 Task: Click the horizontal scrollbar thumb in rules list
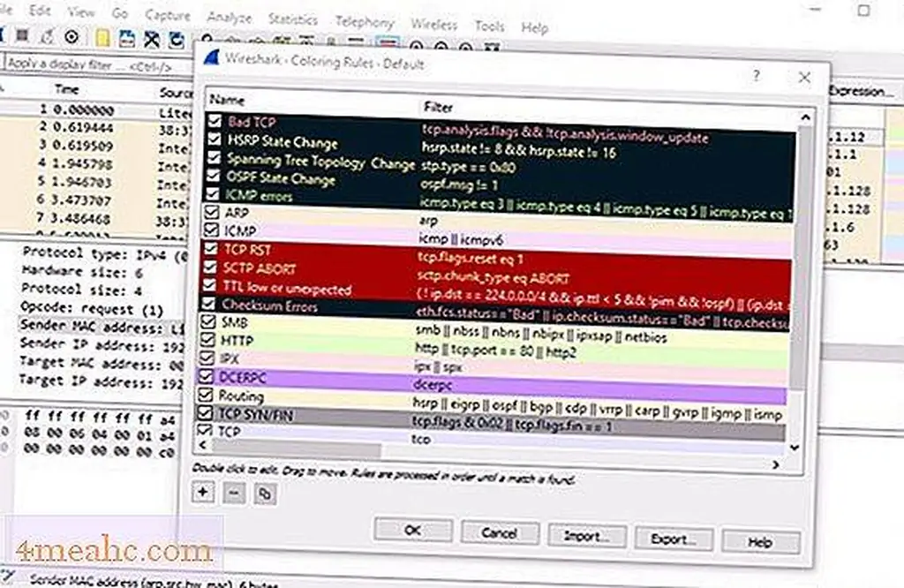coord(297,448)
